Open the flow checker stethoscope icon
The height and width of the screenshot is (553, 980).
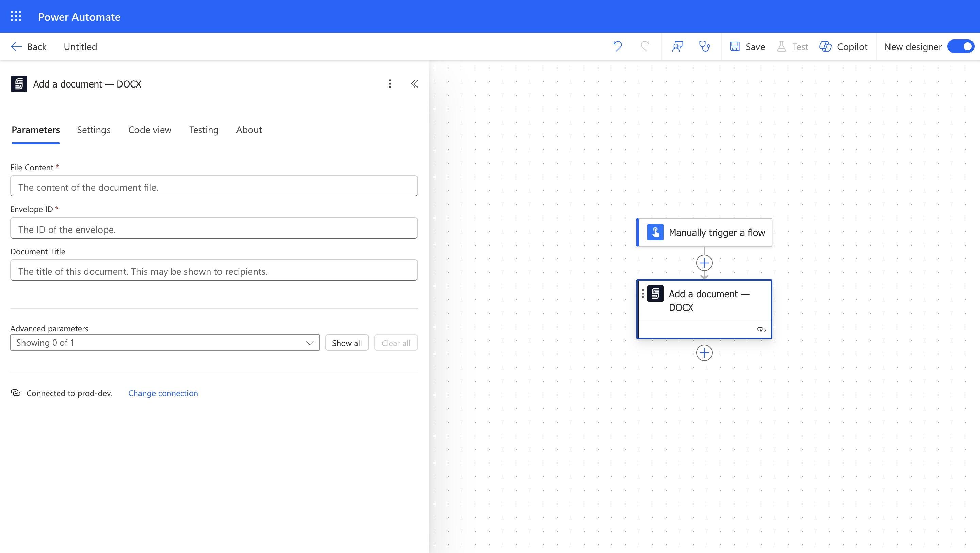coord(705,46)
